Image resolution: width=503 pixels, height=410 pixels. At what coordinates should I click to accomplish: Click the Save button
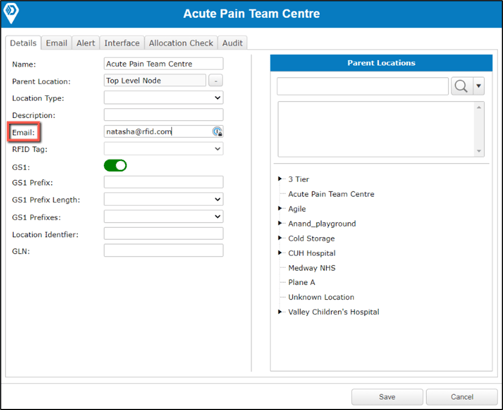pyautogui.click(x=387, y=397)
